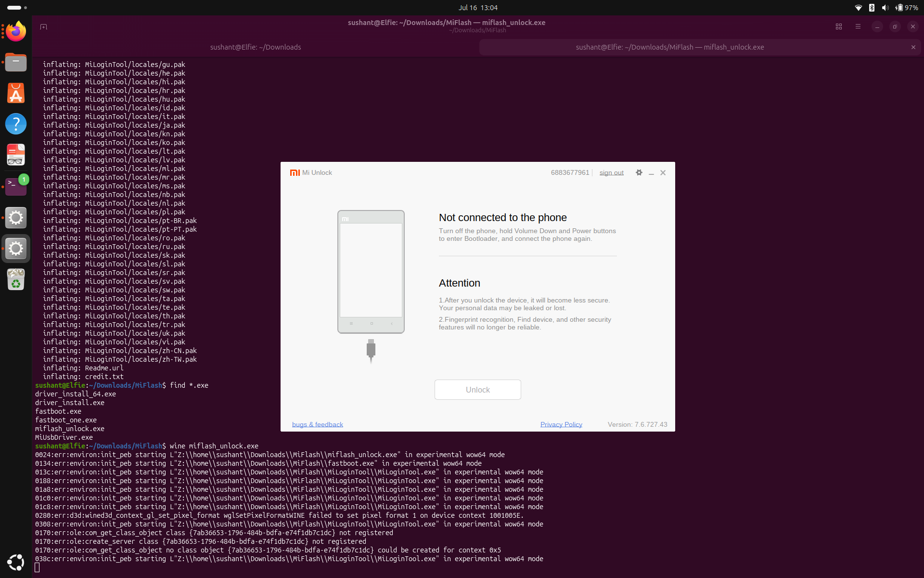
Task: Select 'MiUsbDriver.exe' in terminal output
Action: click(x=64, y=437)
